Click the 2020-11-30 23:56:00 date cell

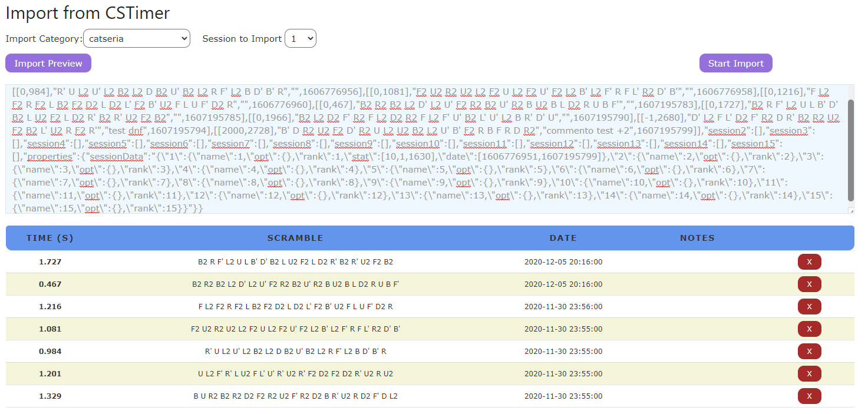point(563,307)
